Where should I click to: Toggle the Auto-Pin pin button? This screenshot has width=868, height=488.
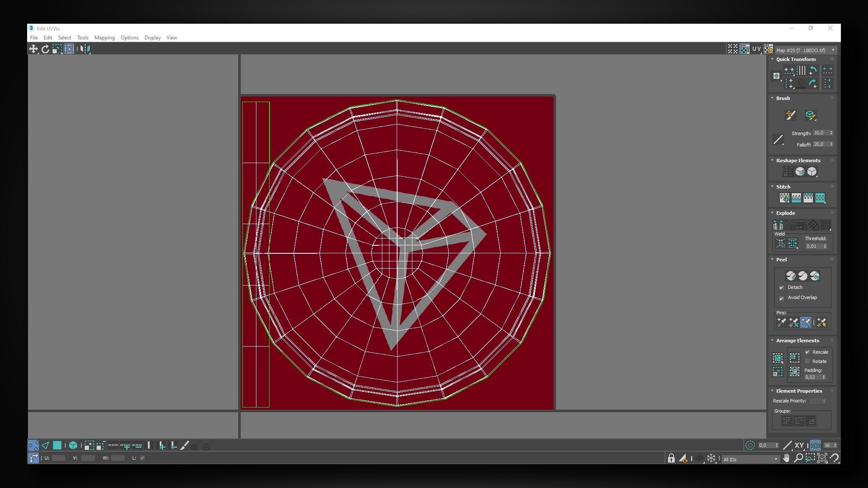(806, 323)
